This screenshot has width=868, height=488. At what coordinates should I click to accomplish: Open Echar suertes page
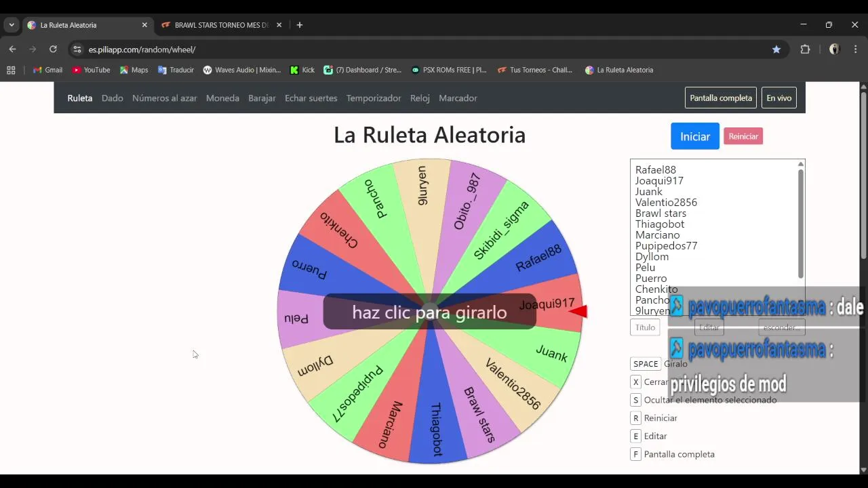[x=311, y=98]
